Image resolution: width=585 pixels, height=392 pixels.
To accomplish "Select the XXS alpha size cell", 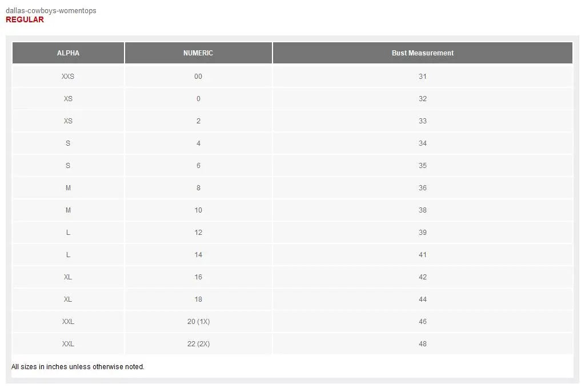I will point(68,77).
